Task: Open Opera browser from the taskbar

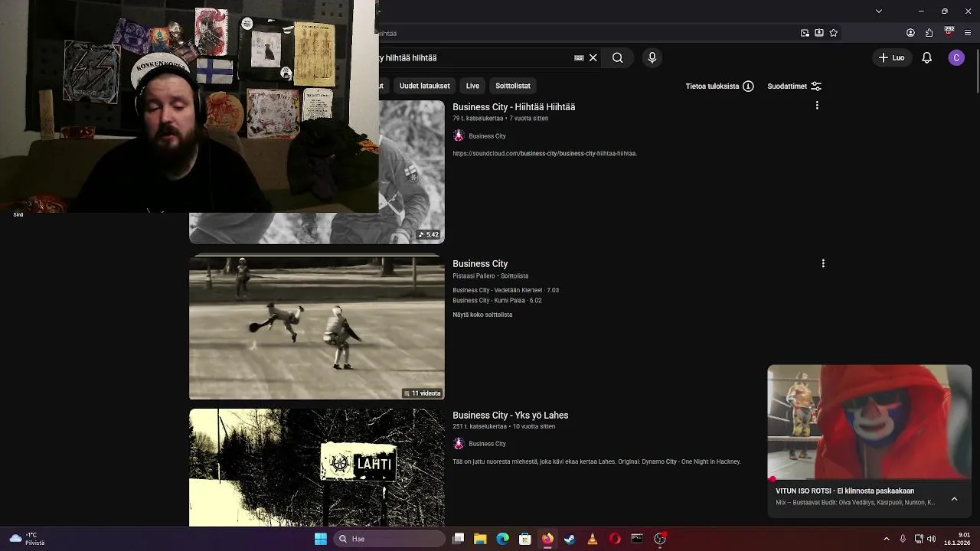Action: (x=615, y=539)
